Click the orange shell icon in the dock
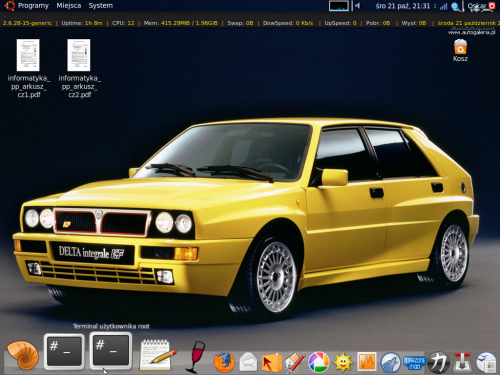Image resolution: width=500 pixels, height=375 pixels. [x=23, y=355]
